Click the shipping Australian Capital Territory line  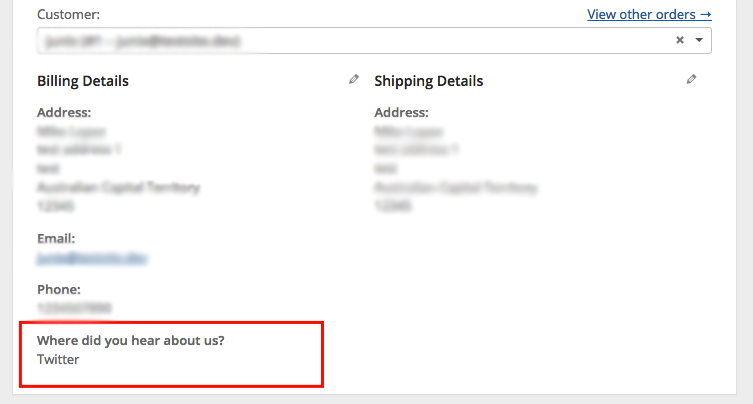[x=456, y=187]
